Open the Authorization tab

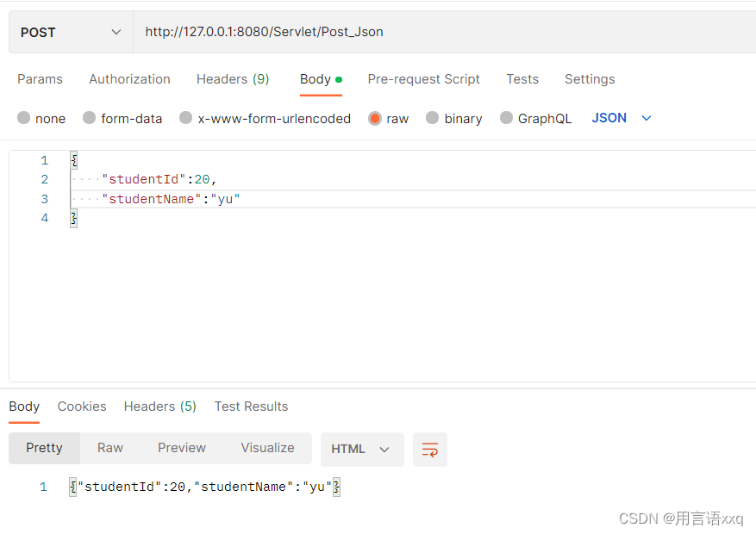tap(129, 78)
